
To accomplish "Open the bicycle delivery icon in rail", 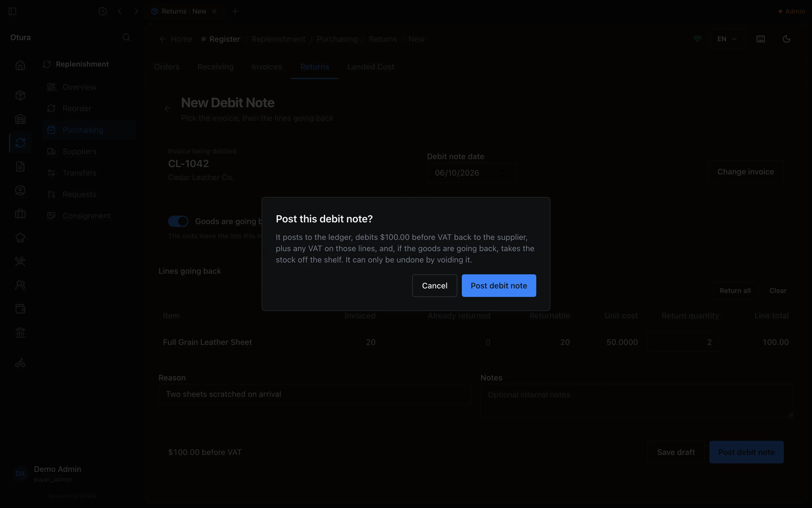I will click(x=20, y=363).
